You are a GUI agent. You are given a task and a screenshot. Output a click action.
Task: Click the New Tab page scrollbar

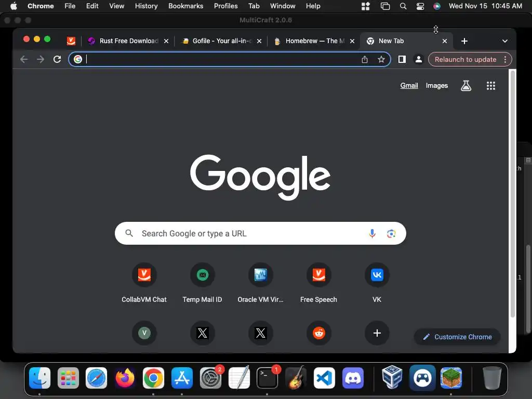pos(513,193)
